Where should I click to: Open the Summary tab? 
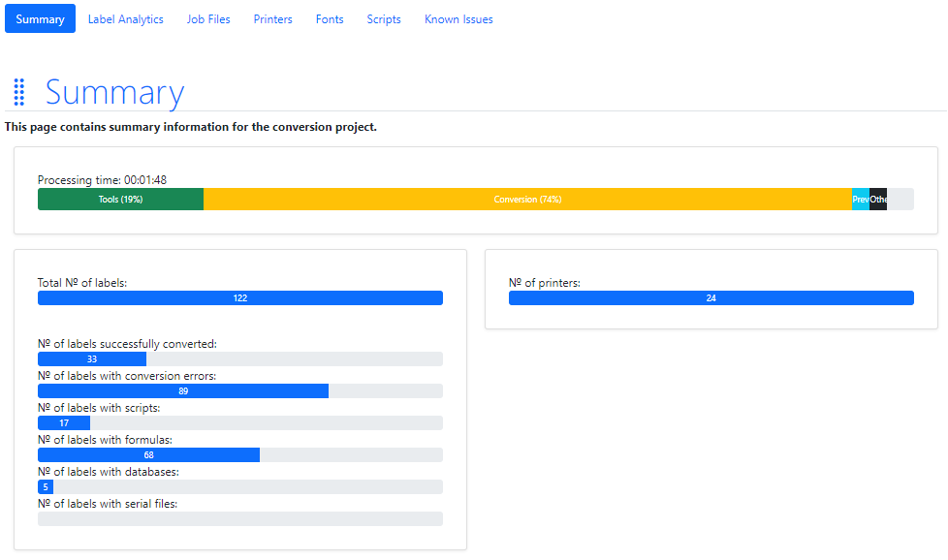(x=40, y=19)
